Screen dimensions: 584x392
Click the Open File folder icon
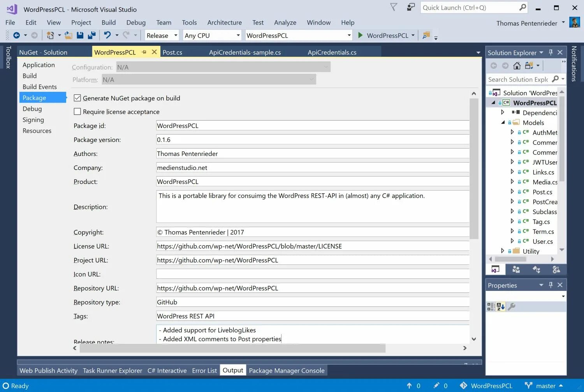(68, 35)
